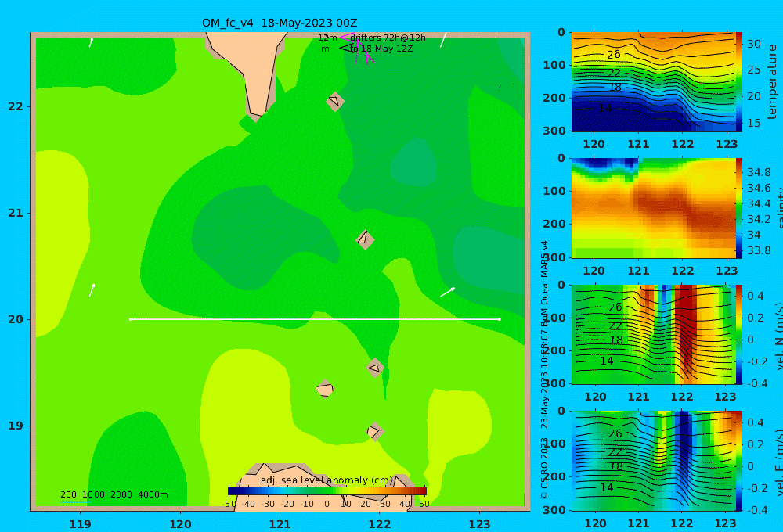Click longitude label 121 on map axis

(280, 524)
